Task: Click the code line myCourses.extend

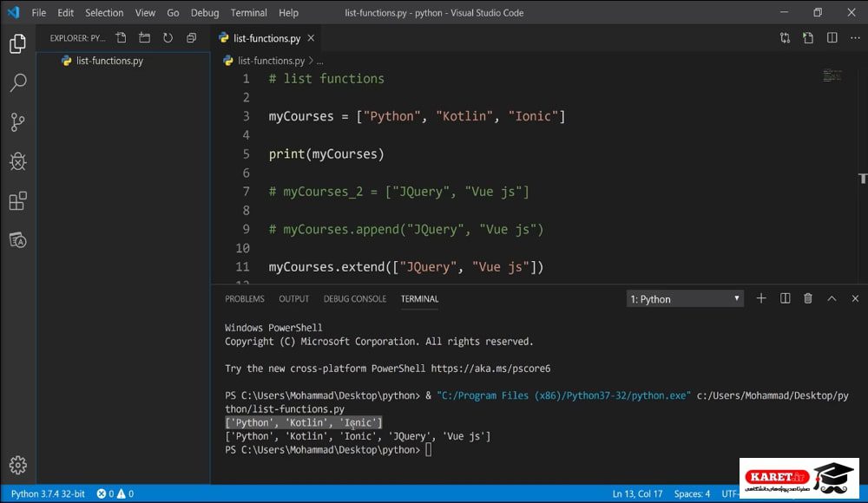Action: tap(405, 267)
